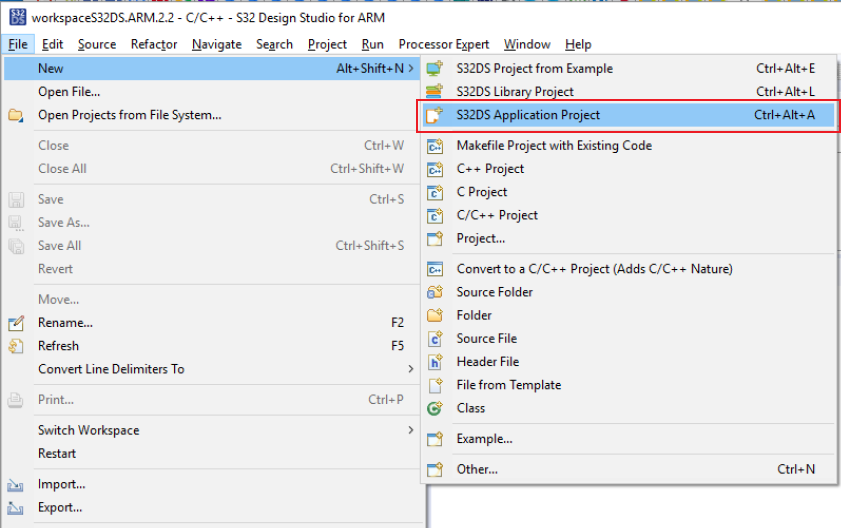Open the Search menu
This screenshot has height=528, width=841.
(274, 44)
